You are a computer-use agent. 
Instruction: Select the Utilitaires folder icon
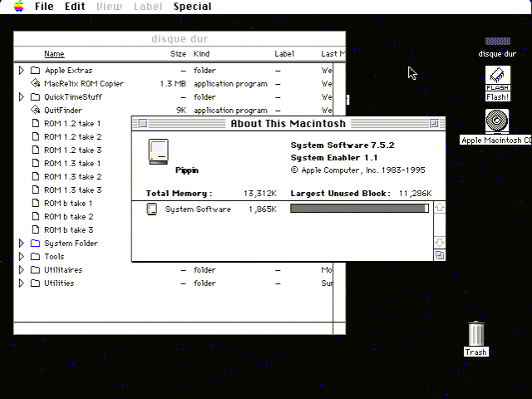click(x=35, y=269)
